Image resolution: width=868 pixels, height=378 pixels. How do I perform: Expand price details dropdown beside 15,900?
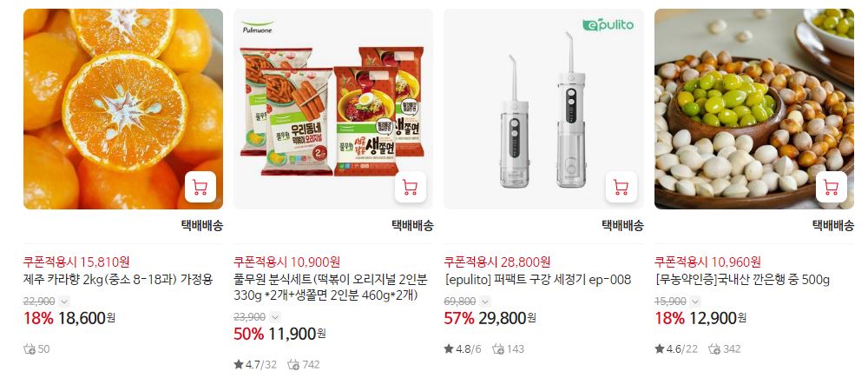click(x=695, y=302)
